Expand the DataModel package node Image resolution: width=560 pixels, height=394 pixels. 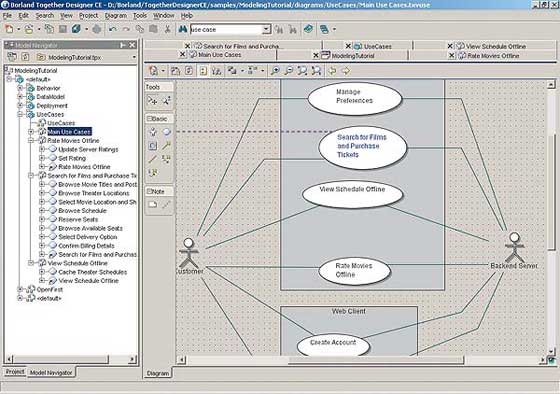tap(20, 97)
